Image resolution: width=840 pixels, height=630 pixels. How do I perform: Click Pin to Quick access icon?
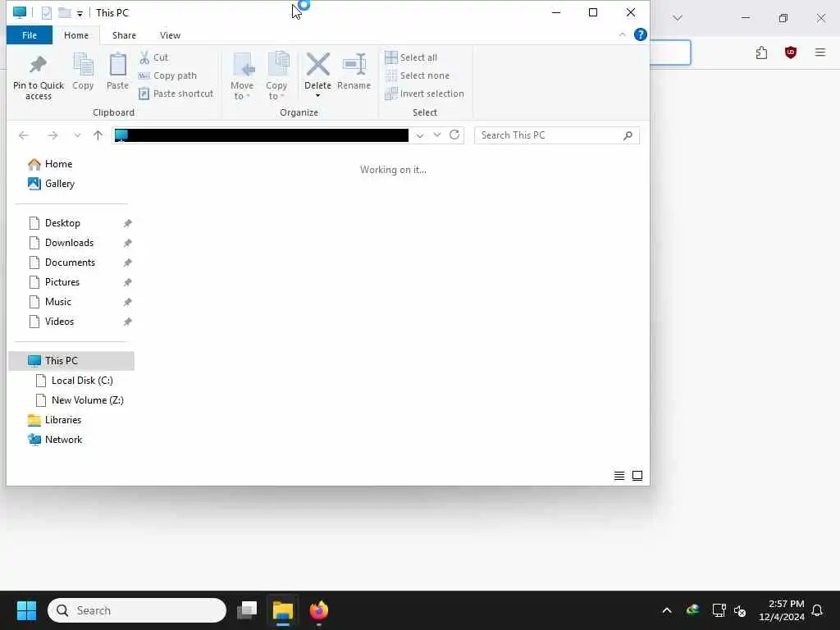(x=38, y=66)
